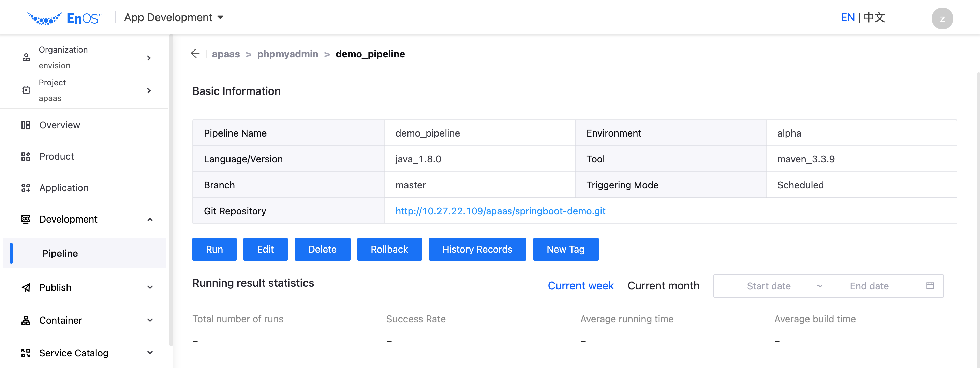The image size is (980, 368).
Task: Switch language to EN
Action: pyautogui.click(x=847, y=17)
